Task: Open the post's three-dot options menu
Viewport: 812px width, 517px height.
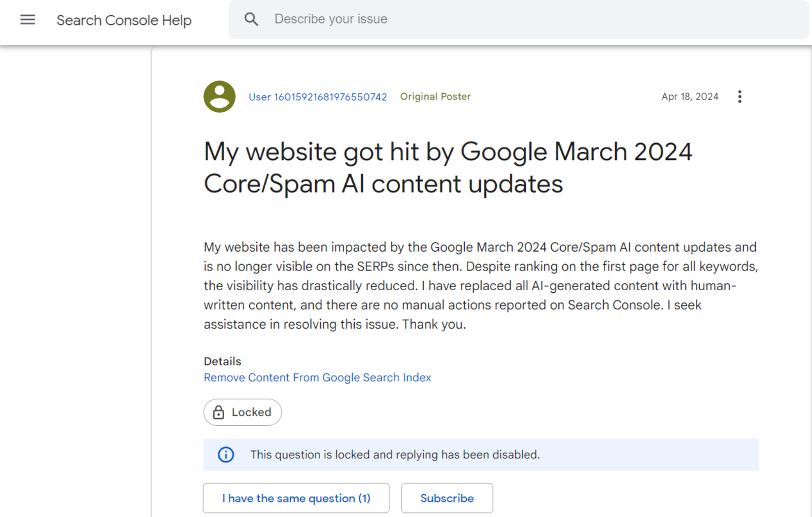Action: coord(739,96)
